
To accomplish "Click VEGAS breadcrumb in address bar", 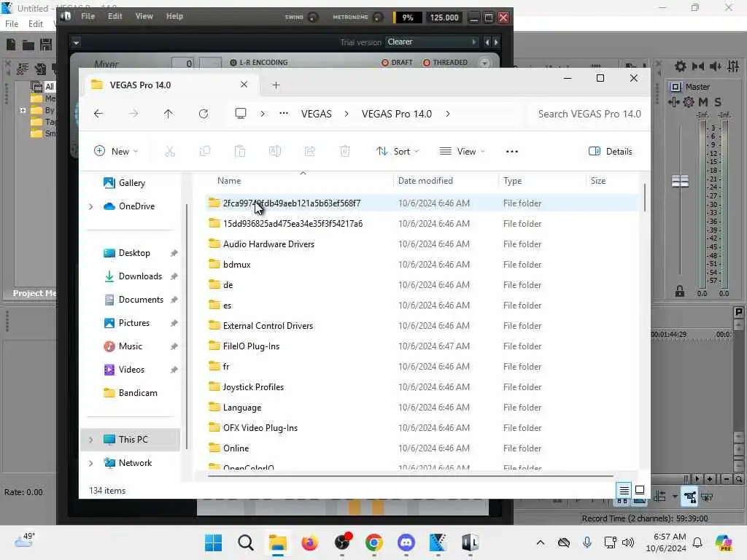I will [317, 114].
